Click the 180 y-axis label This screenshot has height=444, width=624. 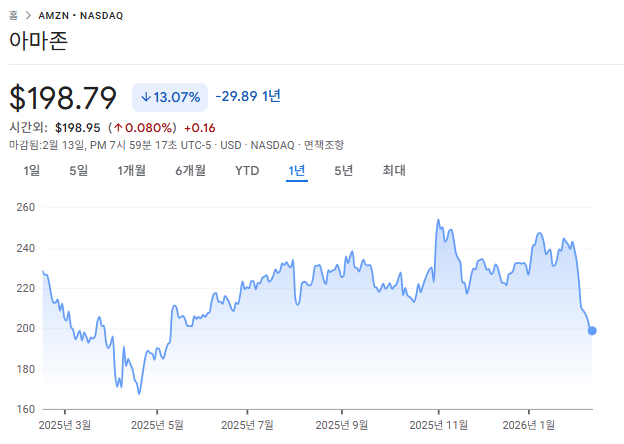point(25,369)
